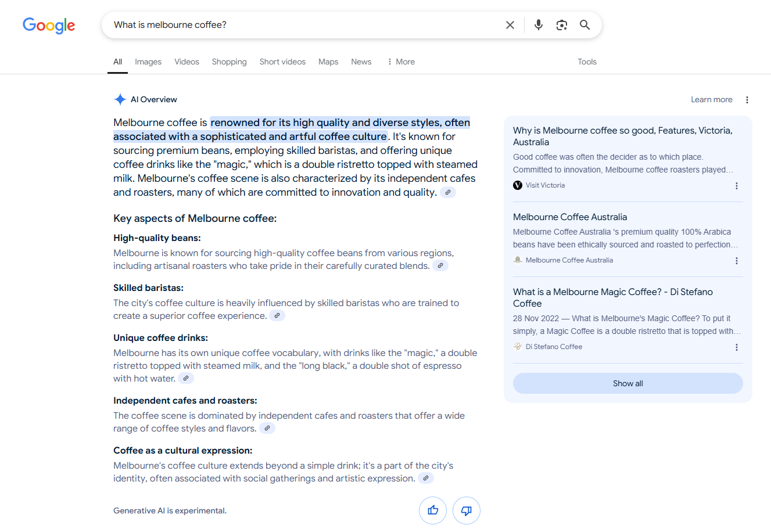Click 'Generative AI is experimental.' notice
This screenshot has width=771, height=532.
coord(170,511)
